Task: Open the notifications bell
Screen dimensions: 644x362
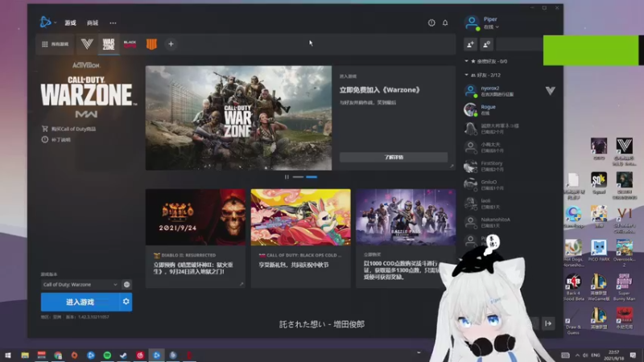Action: coord(445,23)
